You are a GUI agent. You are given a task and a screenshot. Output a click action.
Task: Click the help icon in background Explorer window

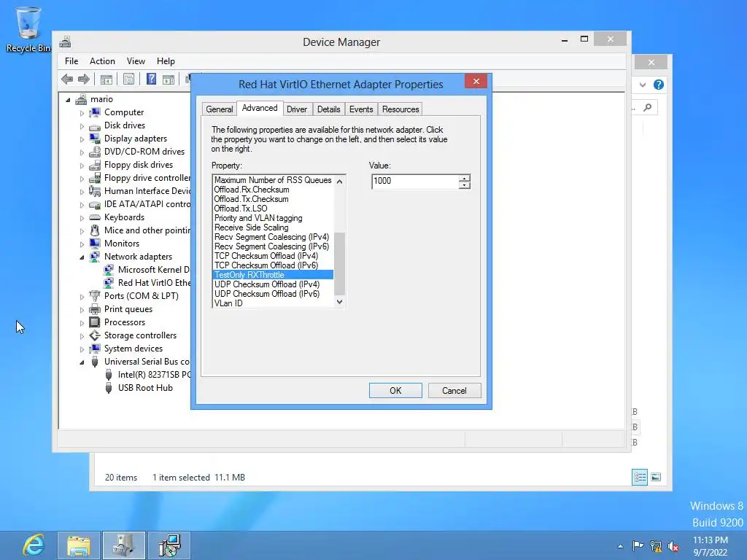(659, 85)
